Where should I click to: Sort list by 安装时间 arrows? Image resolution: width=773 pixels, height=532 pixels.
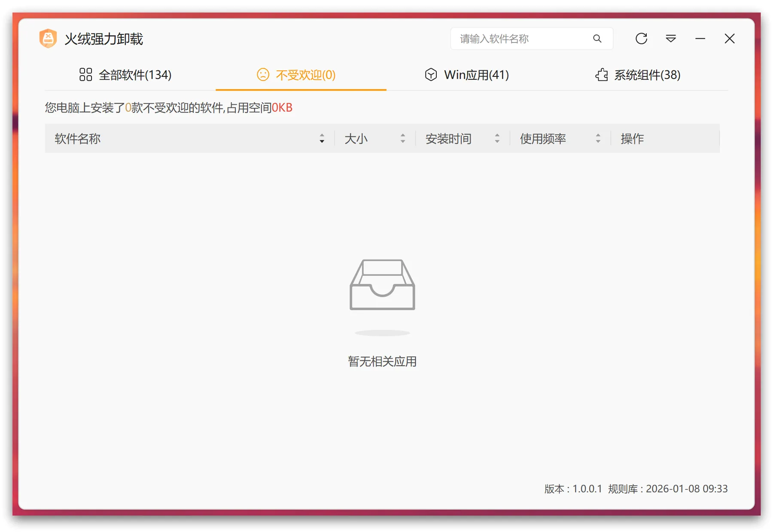pos(497,138)
